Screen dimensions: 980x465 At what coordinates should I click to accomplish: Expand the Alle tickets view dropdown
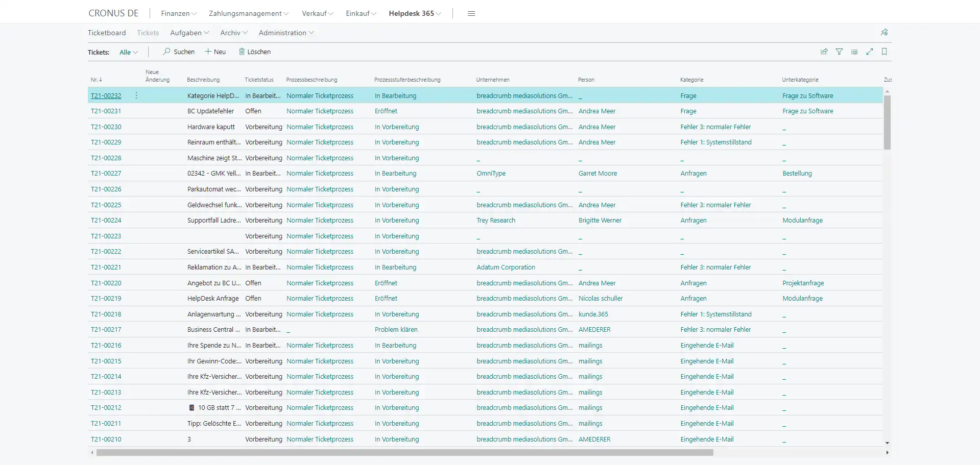(x=129, y=52)
